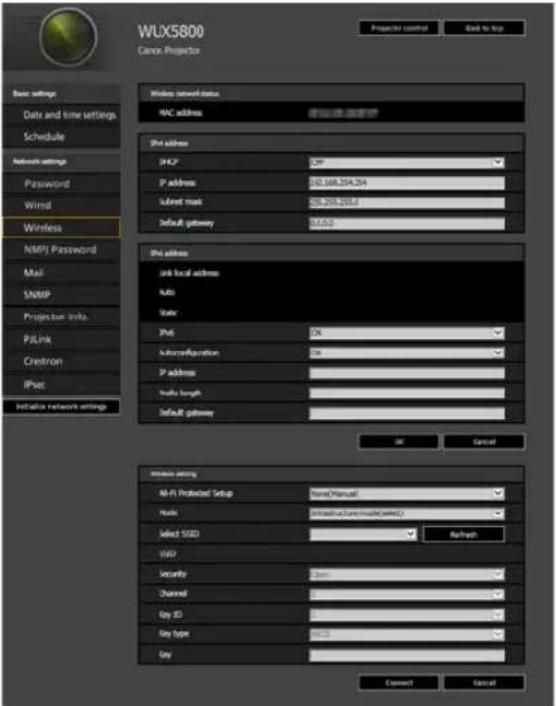
Task: Open the SNMP settings page
Action: 62,294
